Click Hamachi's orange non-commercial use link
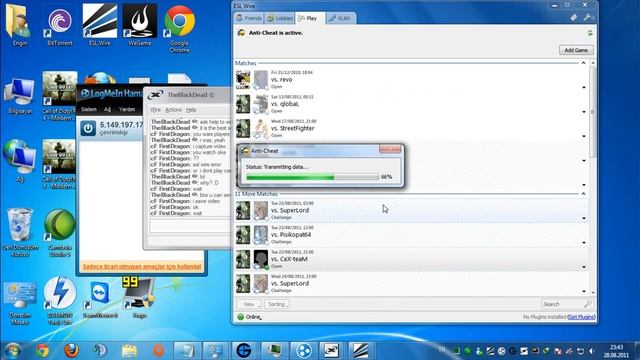 142,267
